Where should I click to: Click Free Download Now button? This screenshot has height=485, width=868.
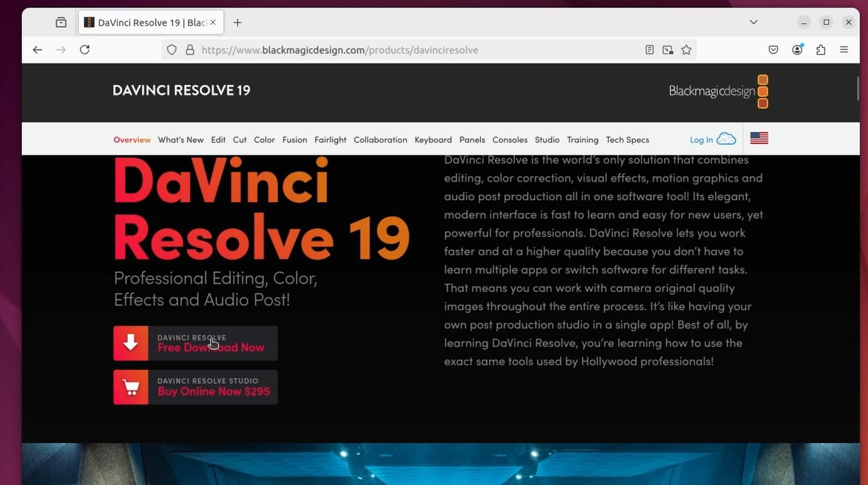[195, 343]
